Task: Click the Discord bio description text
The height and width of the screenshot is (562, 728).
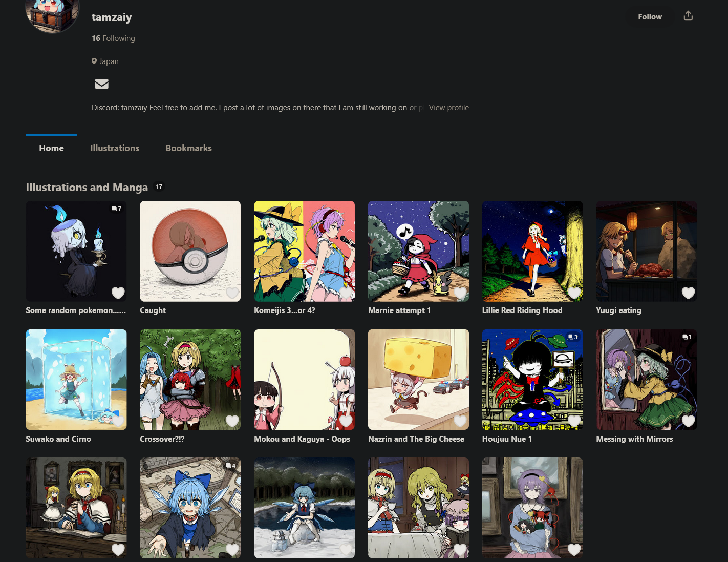Action: point(258,108)
